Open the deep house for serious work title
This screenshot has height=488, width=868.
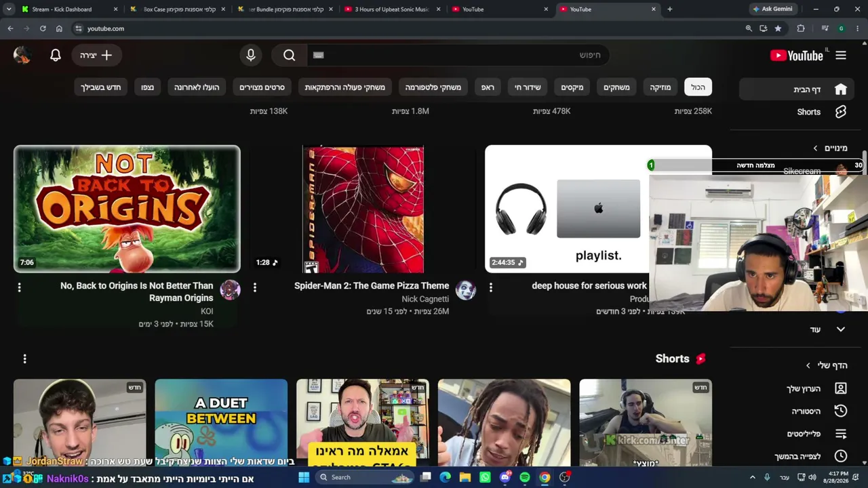coord(589,286)
